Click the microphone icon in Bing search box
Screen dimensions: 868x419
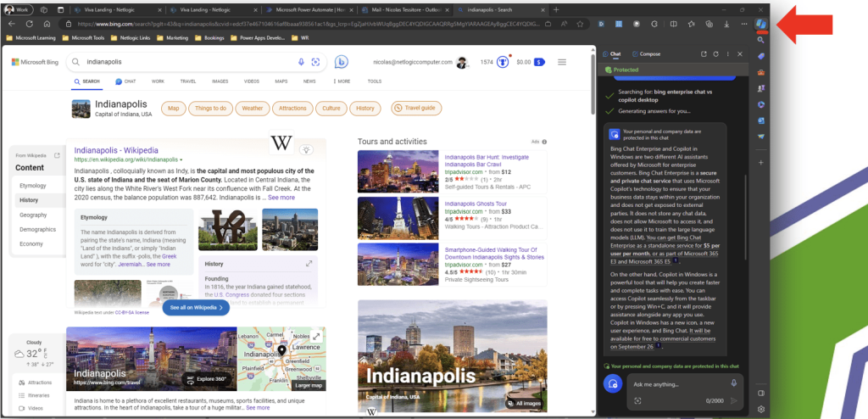point(301,62)
